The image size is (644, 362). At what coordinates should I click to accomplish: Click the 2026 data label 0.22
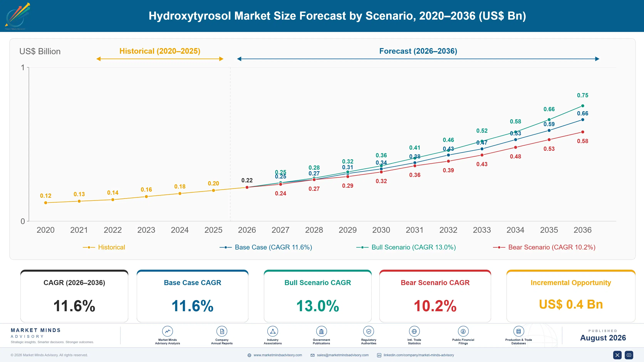coord(247,180)
